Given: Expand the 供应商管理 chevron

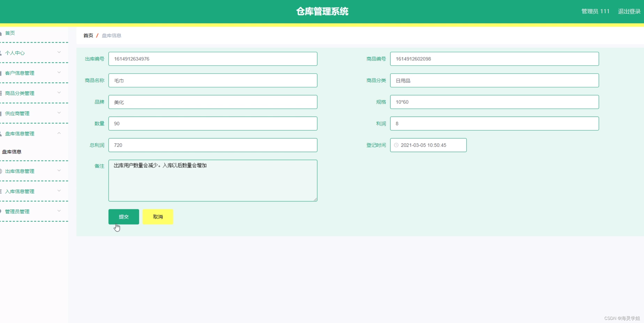Looking at the screenshot, I should pos(59,113).
